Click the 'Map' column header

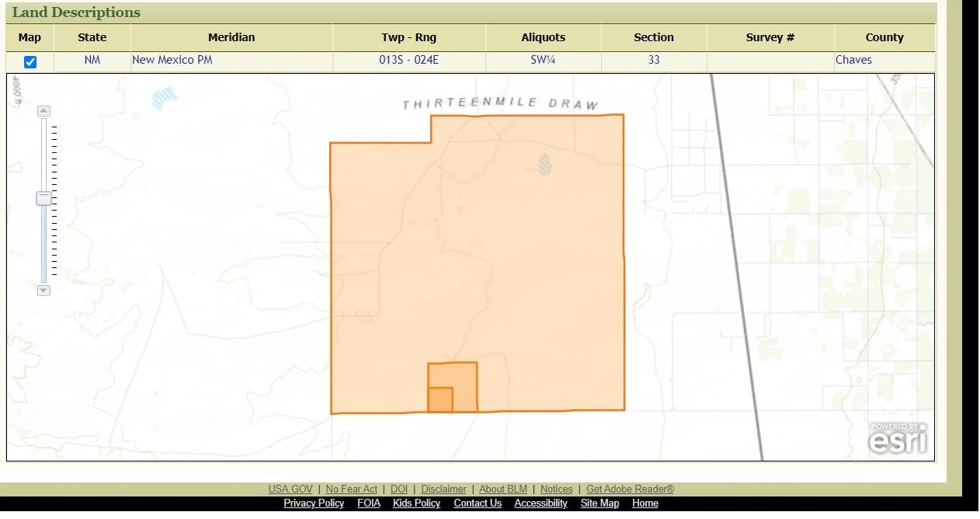30,37
